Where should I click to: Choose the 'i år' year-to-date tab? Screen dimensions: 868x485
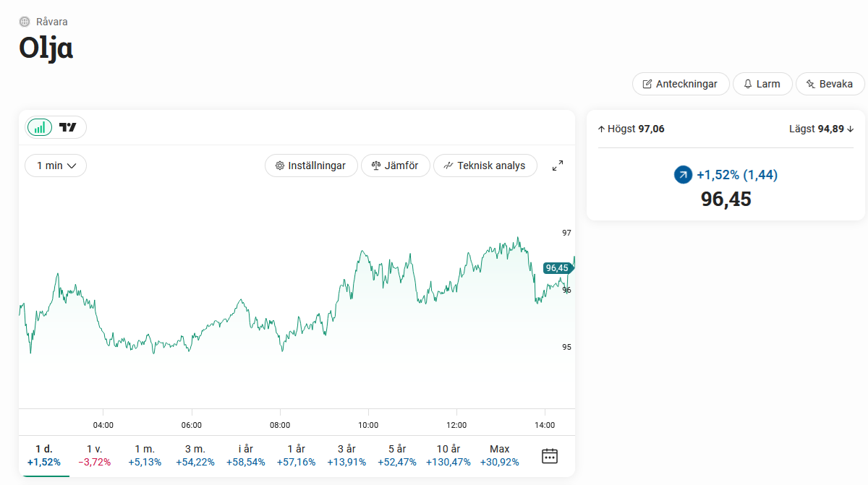(x=246, y=455)
